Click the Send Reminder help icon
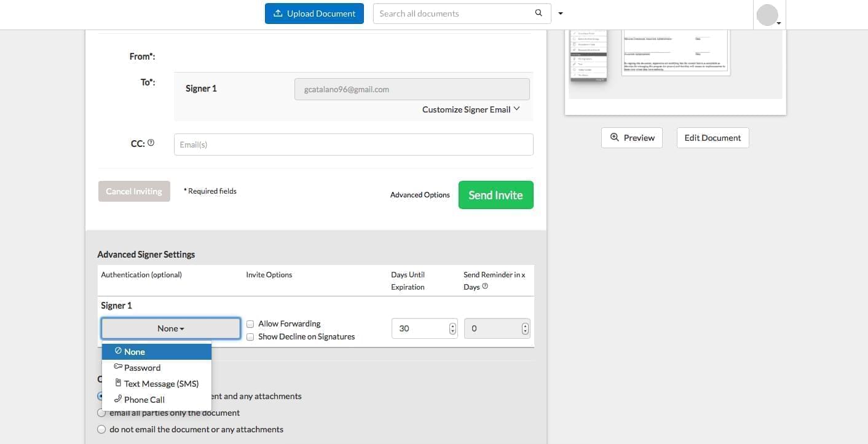Image resolution: width=868 pixels, height=444 pixels. click(x=485, y=286)
